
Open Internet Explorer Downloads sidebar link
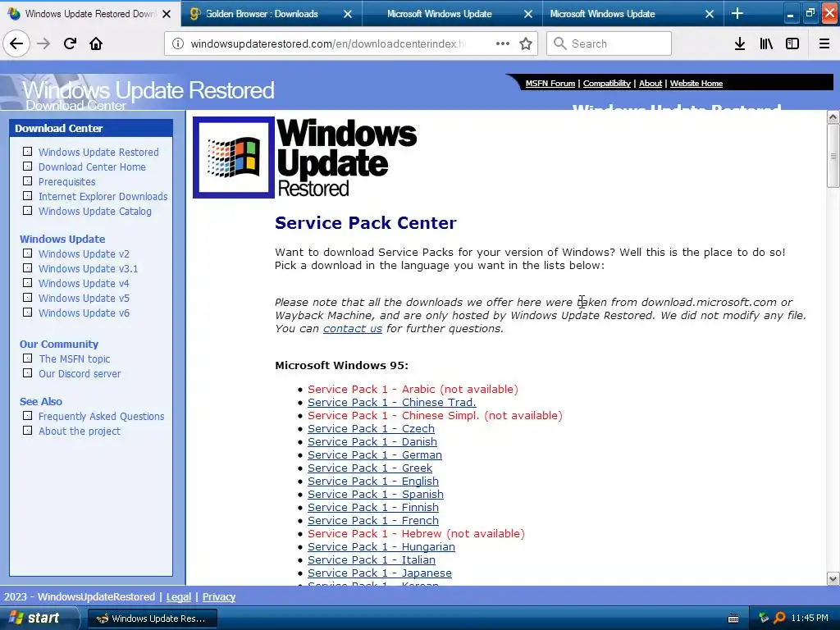coord(103,197)
